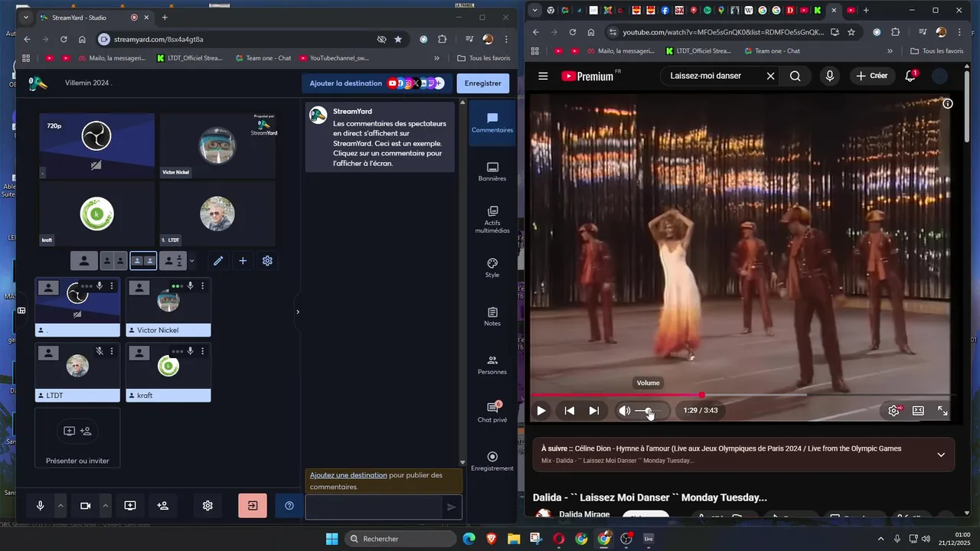
Task: Toggle kraft's on-stage visibility button
Action: (139, 353)
